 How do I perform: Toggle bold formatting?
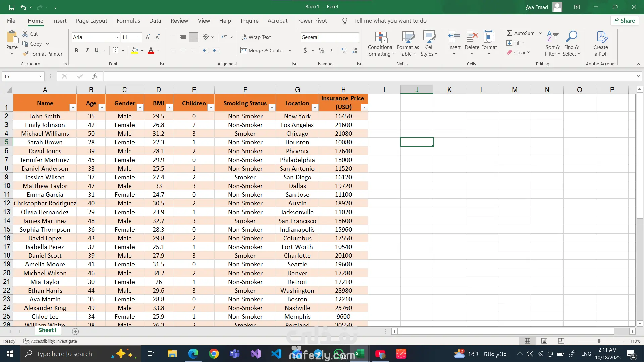(76, 50)
